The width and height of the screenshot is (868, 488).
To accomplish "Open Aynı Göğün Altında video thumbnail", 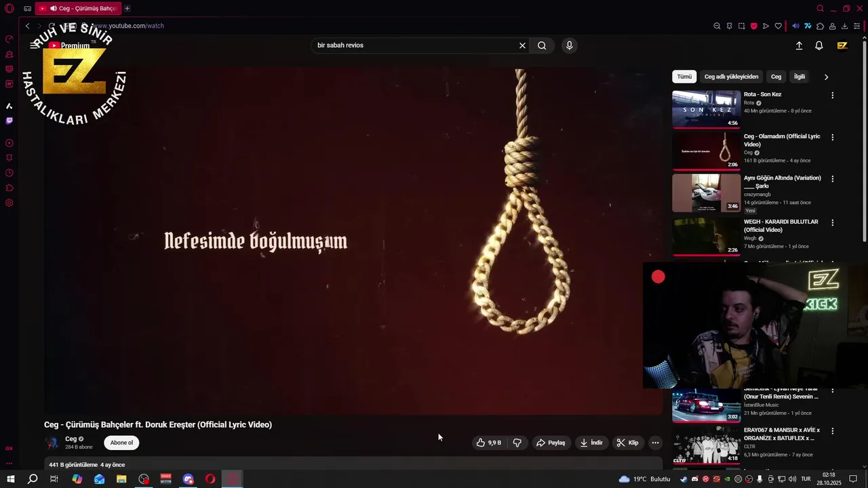I will point(706,193).
